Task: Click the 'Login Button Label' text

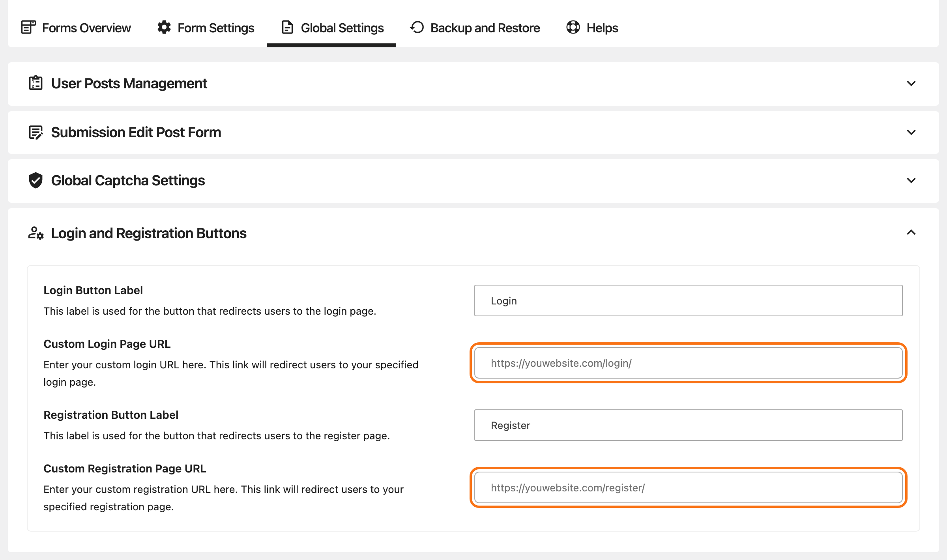Action: pos(93,290)
